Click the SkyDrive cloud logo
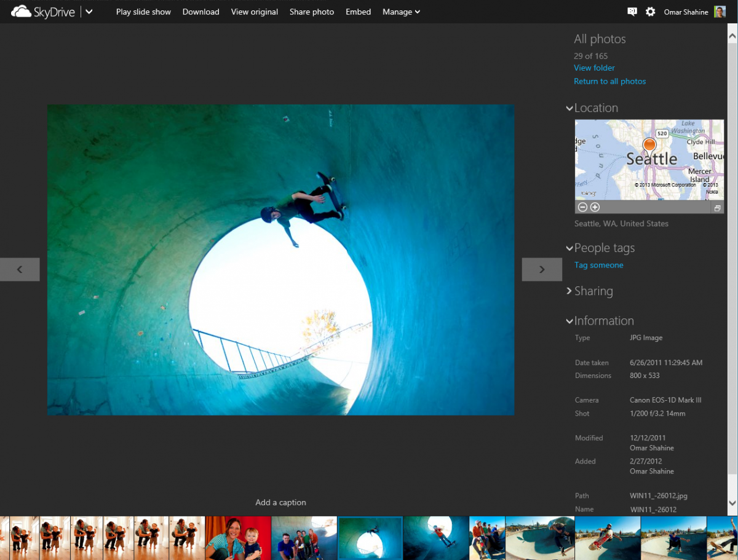Viewport: 738px width, 560px height. pyautogui.click(x=20, y=11)
